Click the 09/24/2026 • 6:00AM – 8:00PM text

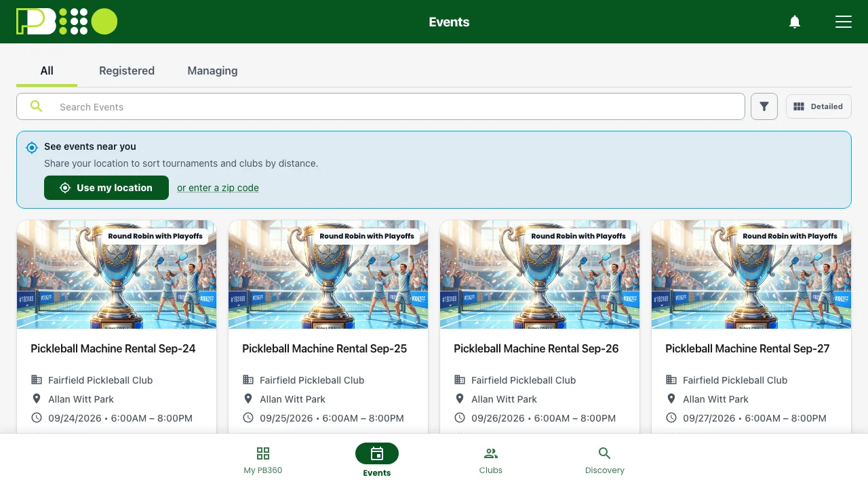120,418
